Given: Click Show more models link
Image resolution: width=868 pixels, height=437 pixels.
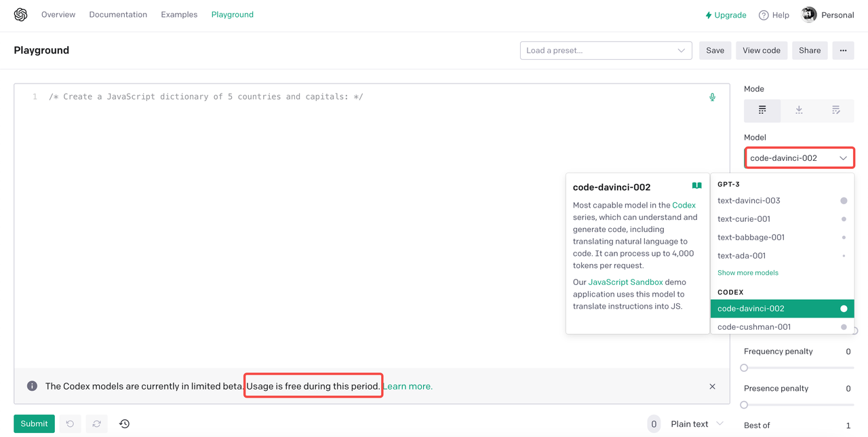Looking at the screenshot, I should pos(748,273).
